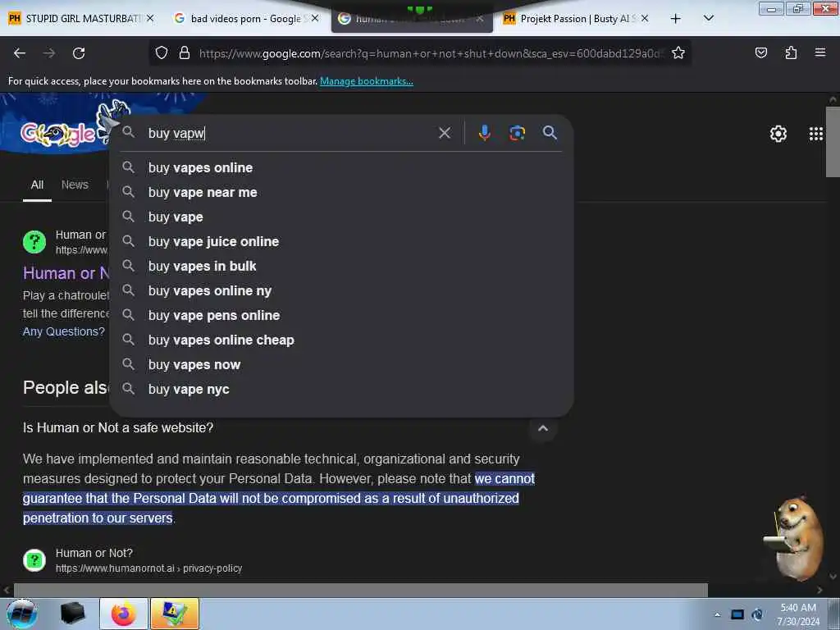Choose suggestion 'buy vapes now'
The height and width of the screenshot is (630, 840).
tap(340, 365)
